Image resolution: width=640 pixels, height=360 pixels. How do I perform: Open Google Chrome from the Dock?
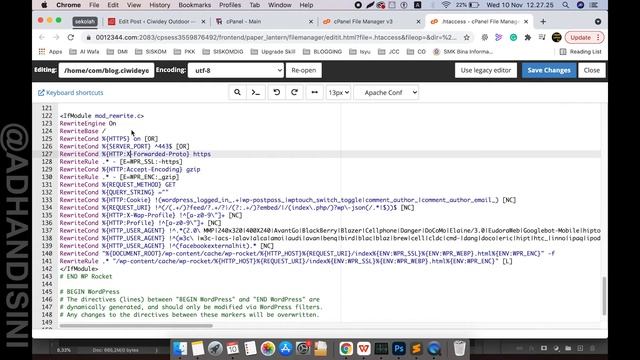pos(346,348)
